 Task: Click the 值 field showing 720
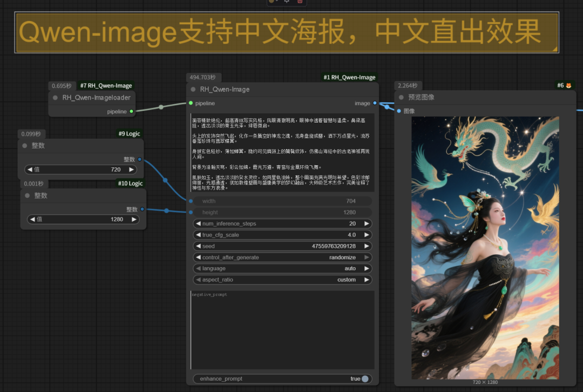[80, 169]
